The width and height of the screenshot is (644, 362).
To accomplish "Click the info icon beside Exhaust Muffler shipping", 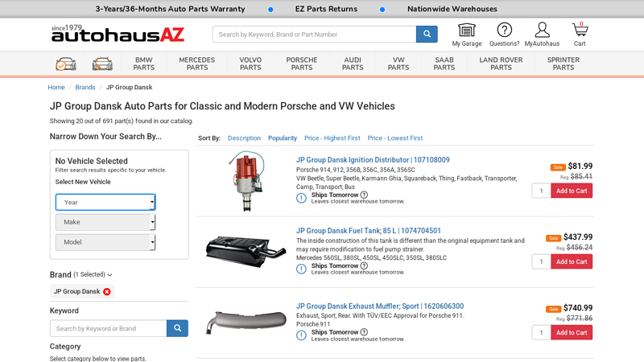I will tap(301, 335).
